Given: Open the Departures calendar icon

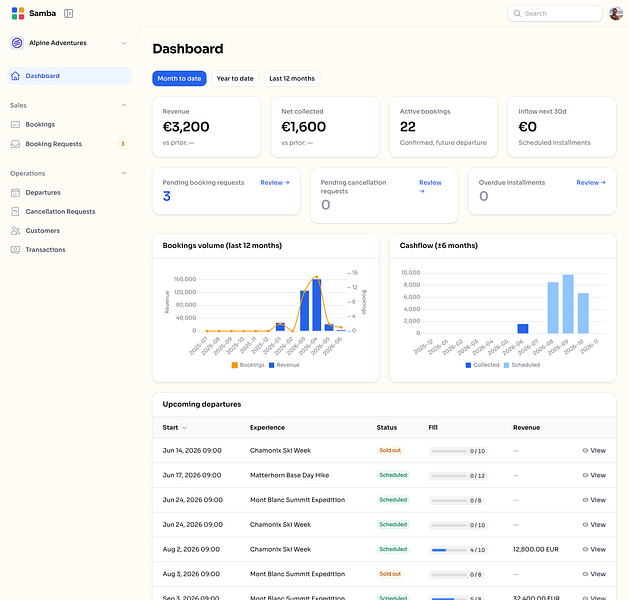Looking at the screenshot, I should pos(15,193).
